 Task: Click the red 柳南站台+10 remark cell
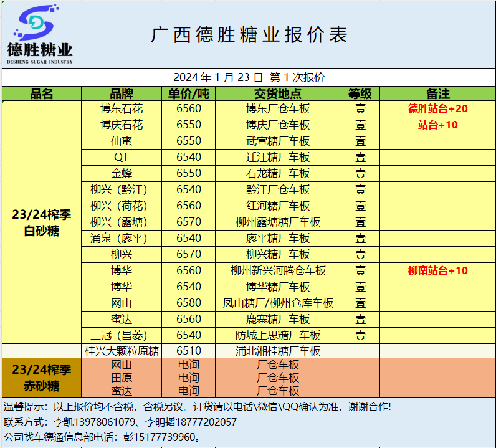(x=437, y=270)
